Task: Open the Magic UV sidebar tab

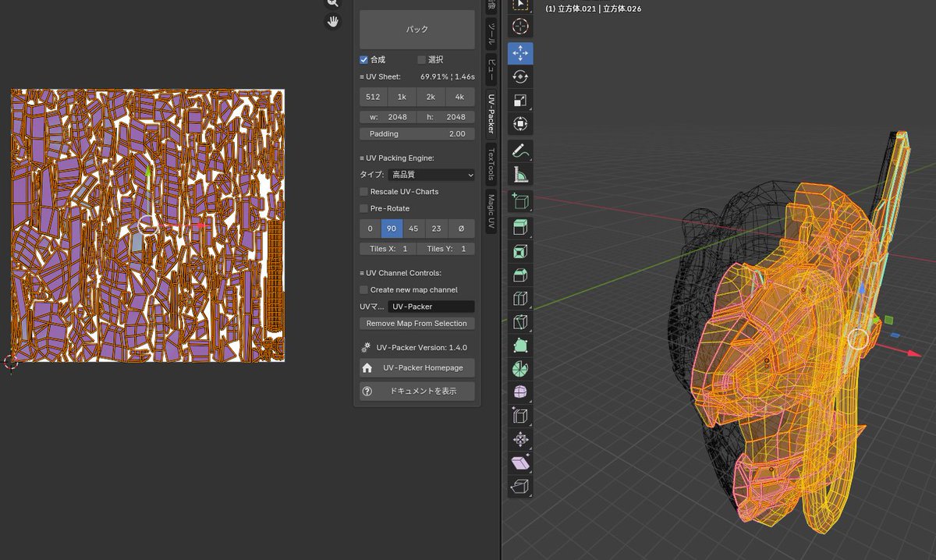Action: click(491, 211)
